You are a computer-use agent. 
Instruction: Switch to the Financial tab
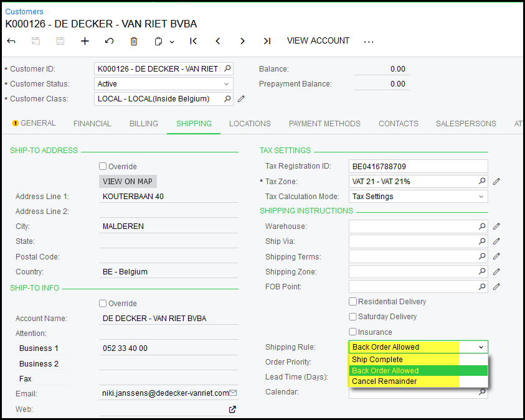pyautogui.click(x=92, y=124)
